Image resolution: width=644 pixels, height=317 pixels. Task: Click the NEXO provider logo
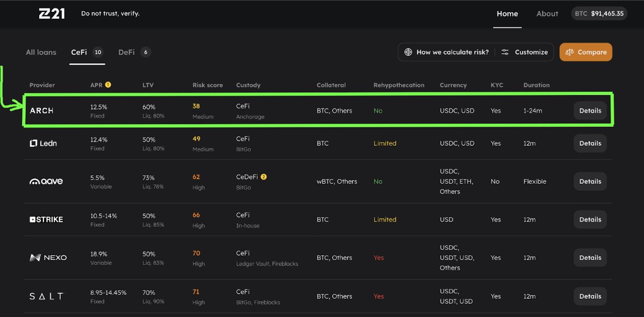48,258
